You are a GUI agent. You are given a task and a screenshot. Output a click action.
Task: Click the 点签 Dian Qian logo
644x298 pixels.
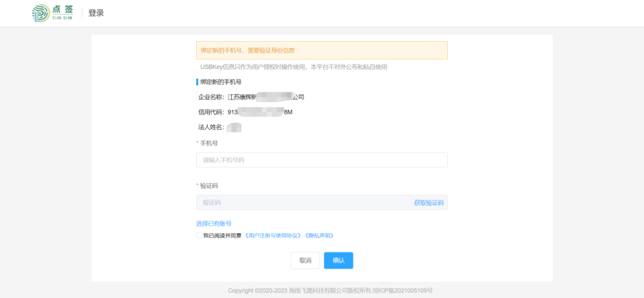point(52,13)
